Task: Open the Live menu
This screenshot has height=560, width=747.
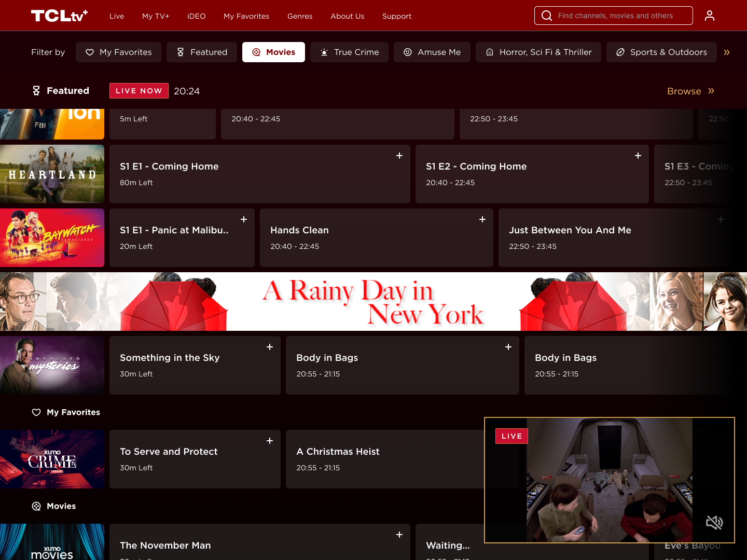Action: [117, 16]
